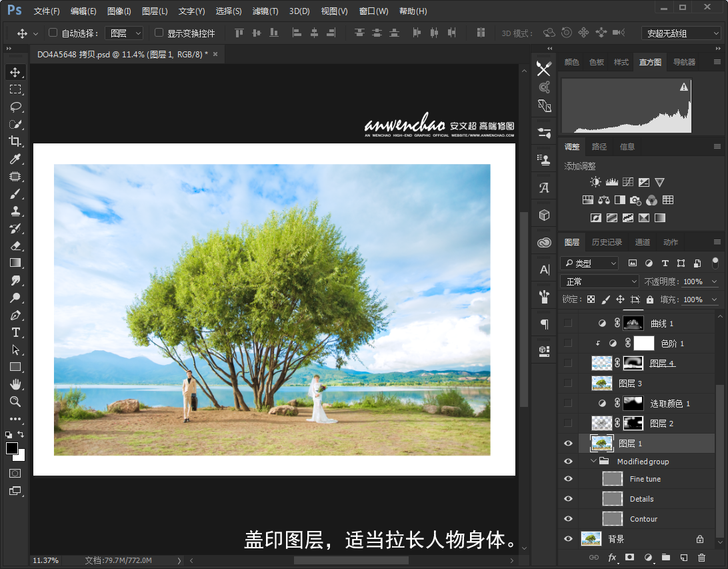This screenshot has width=728, height=569.
Task: Add a Color Balance adjustment
Action: click(x=603, y=200)
